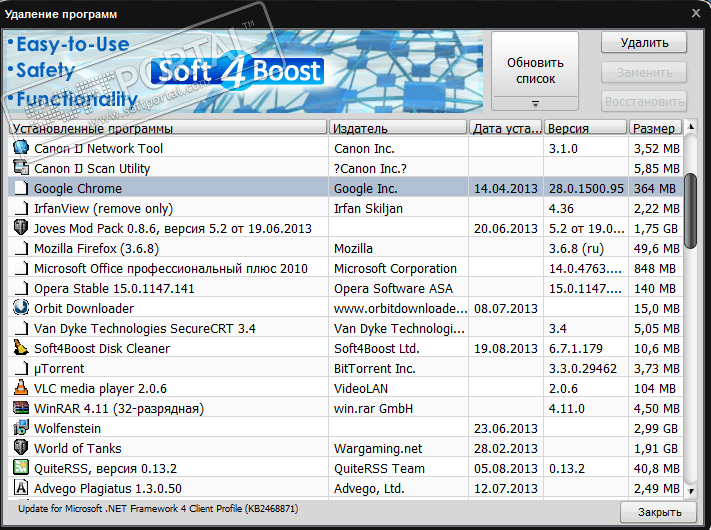Click the Закрыть button
Screen dimensions: 711x530
coord(659,512)
